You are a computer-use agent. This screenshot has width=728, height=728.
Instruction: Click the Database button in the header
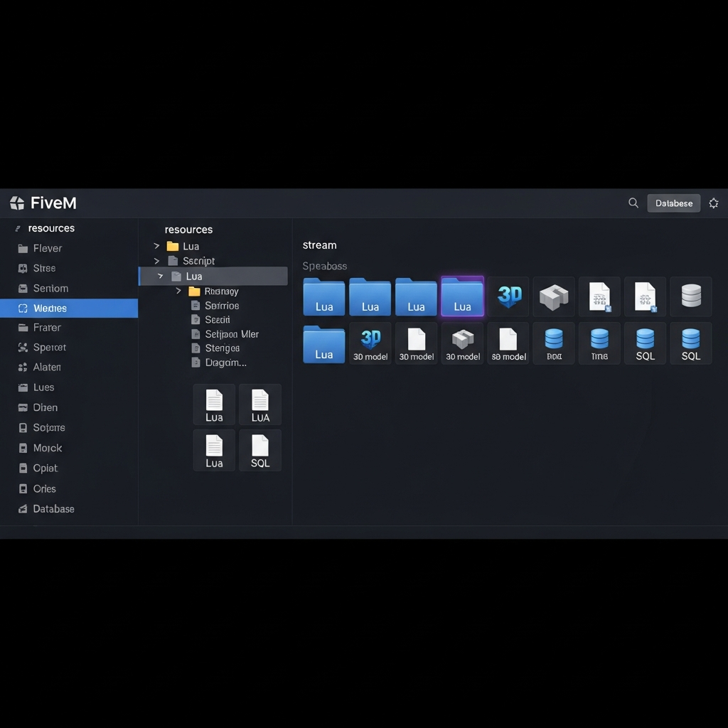(x=674, y=203)
